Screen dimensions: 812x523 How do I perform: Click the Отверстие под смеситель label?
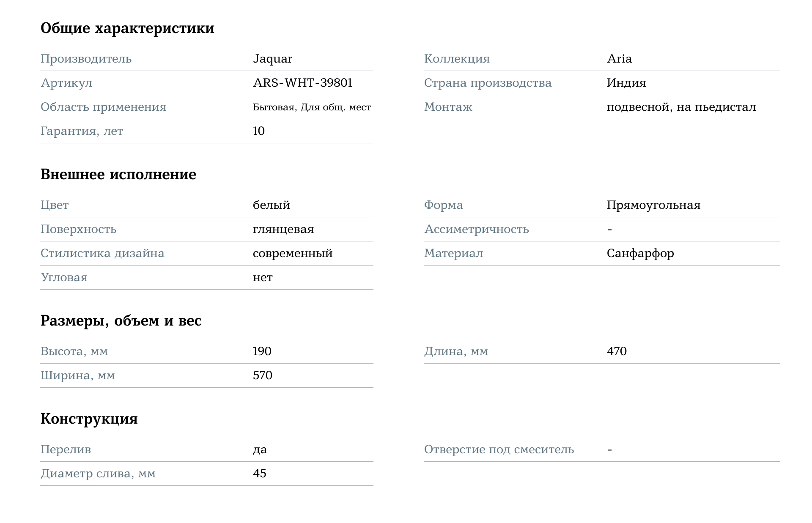(x=499, y=449)
